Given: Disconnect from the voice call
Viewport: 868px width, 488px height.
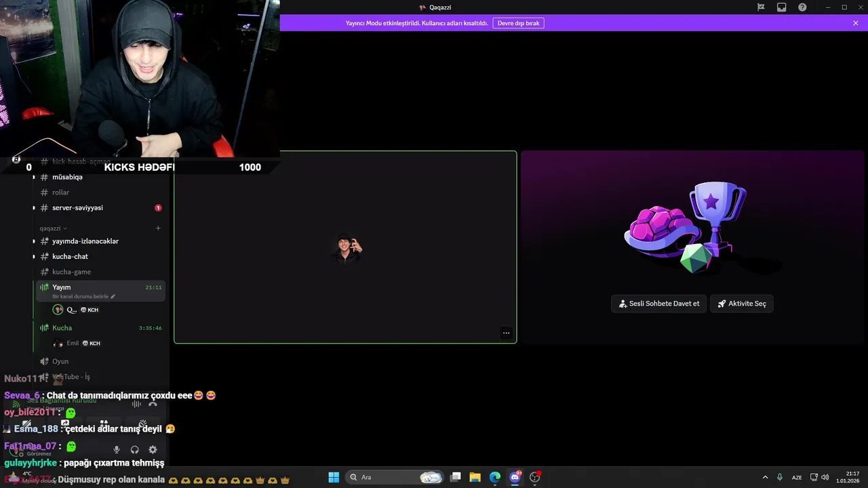Looking at the screenshot, I should click(153, 404).
